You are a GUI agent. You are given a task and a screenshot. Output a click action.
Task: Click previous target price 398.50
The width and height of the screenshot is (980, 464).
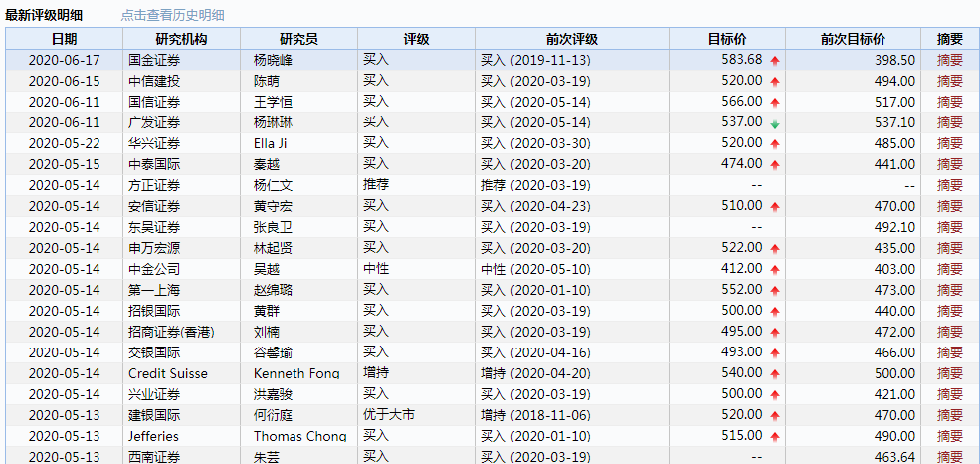(895, 60)
